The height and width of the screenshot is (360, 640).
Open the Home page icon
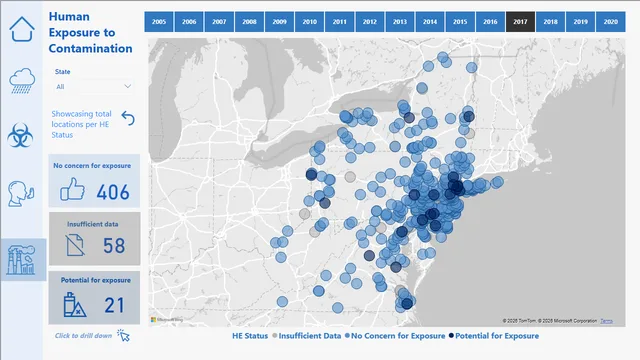point(22,29)
